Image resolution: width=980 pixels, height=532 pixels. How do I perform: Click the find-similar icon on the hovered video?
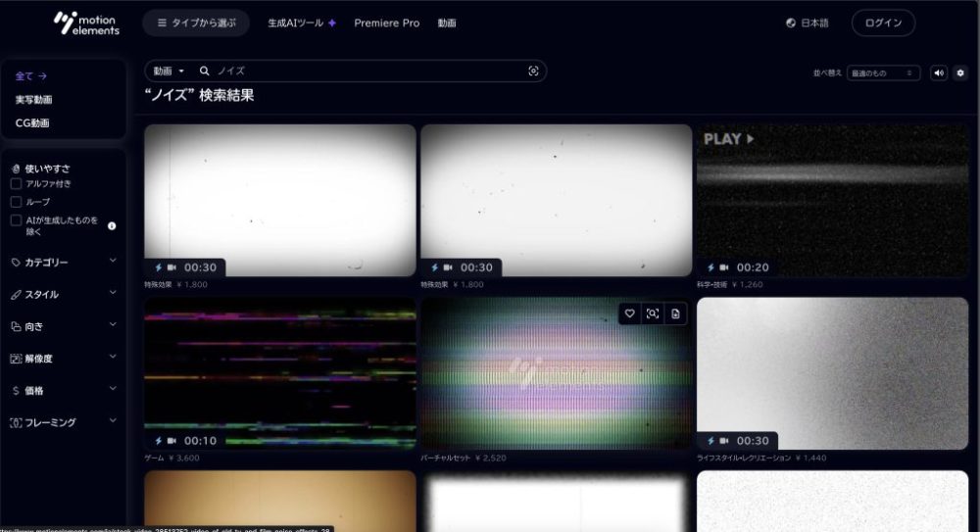(x=653, y=314)
